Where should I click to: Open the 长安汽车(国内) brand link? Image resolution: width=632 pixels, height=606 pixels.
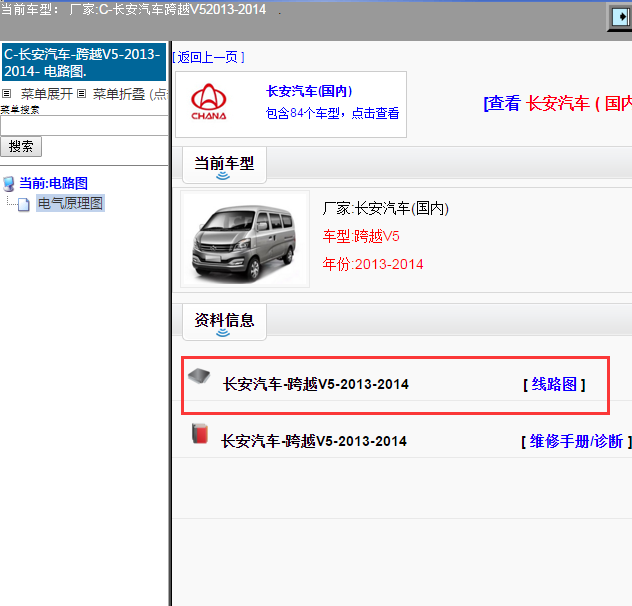[x=309, y=91]
